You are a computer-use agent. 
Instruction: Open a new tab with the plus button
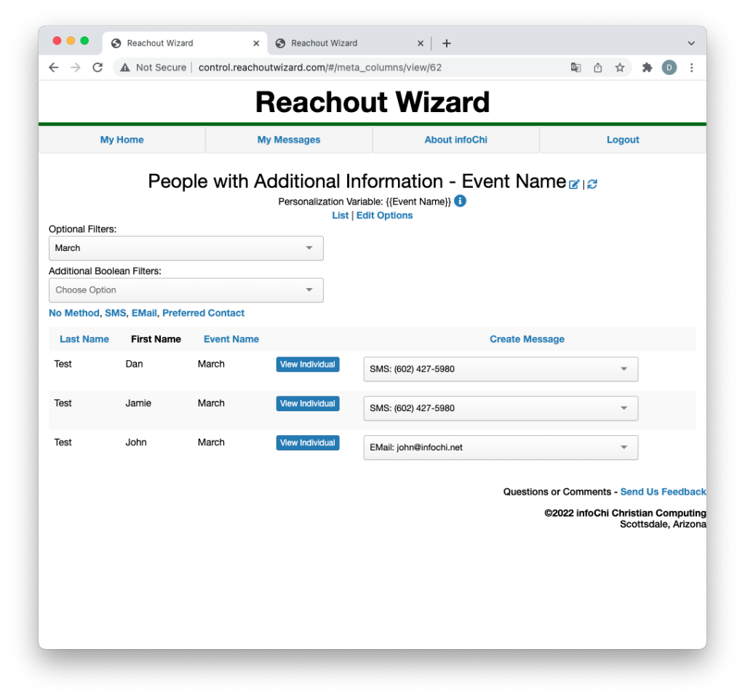point(446,43)
